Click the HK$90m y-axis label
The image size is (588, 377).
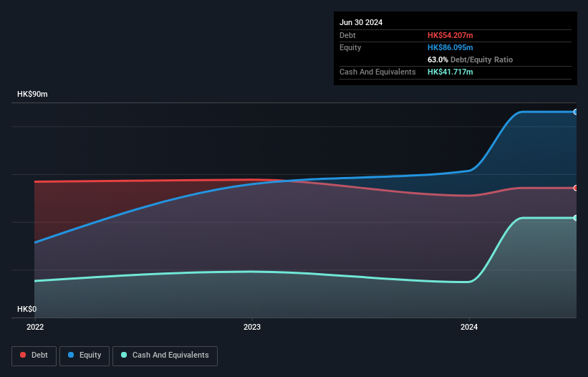[x=32, y=94]
